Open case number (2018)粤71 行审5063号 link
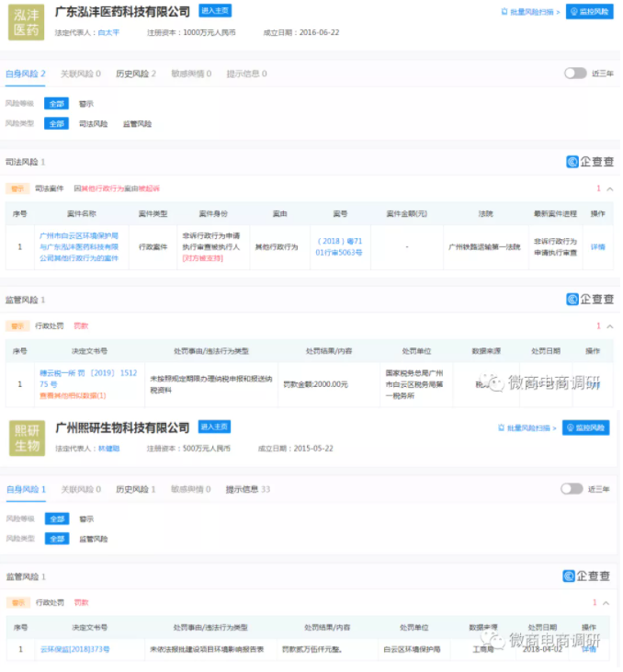The image size is (623, 672). 340,247
